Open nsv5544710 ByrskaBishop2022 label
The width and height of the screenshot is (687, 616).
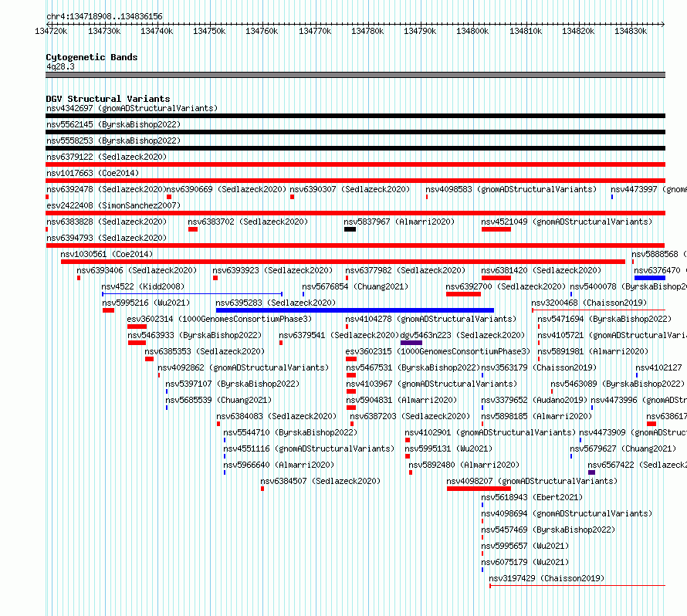click(x=290, y=432)
